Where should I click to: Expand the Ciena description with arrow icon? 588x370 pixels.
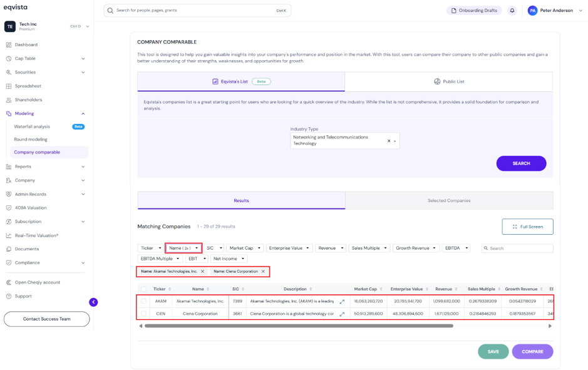tap(342, 314)
